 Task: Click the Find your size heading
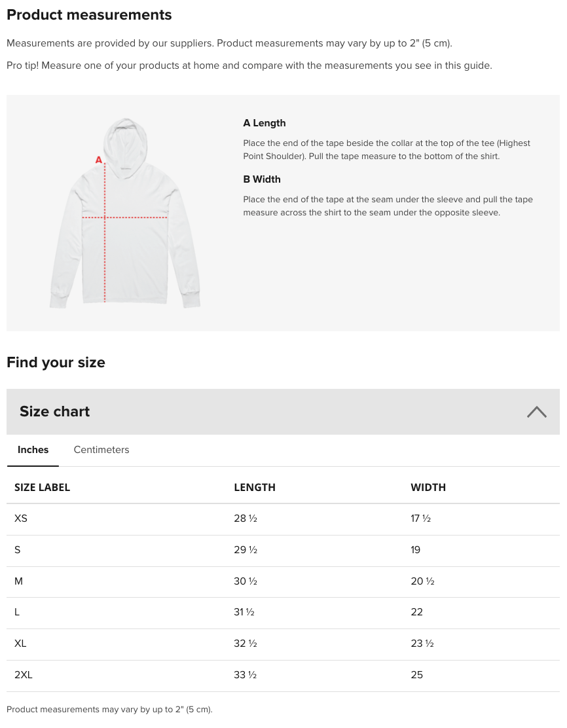[x=56, y=362]
